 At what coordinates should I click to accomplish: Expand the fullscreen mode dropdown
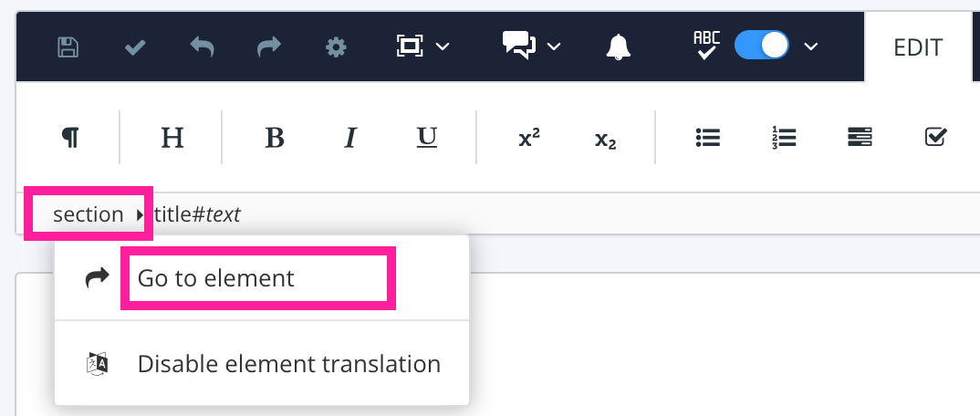[443, 47]
